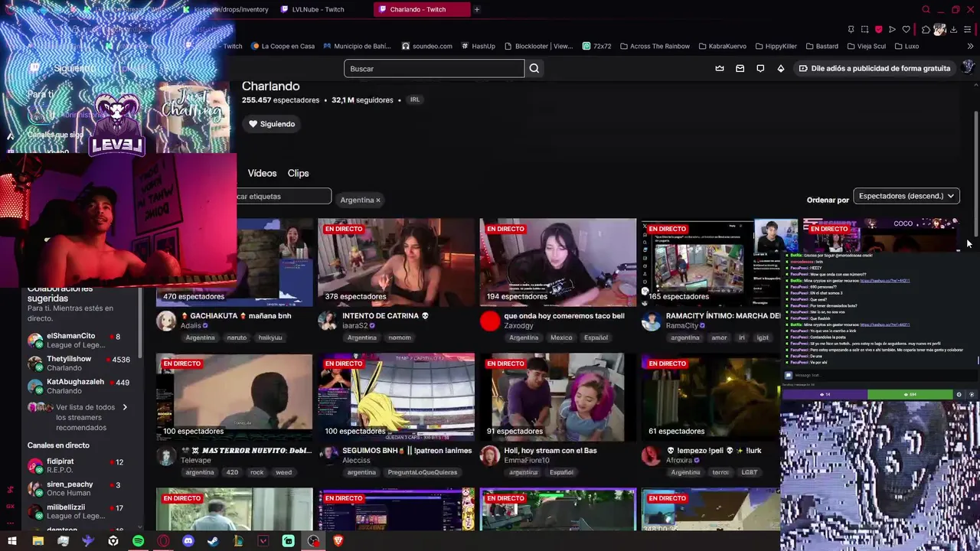Open the browser player triangle icon
The image size is (980, 551).
(x=892, y=29)
